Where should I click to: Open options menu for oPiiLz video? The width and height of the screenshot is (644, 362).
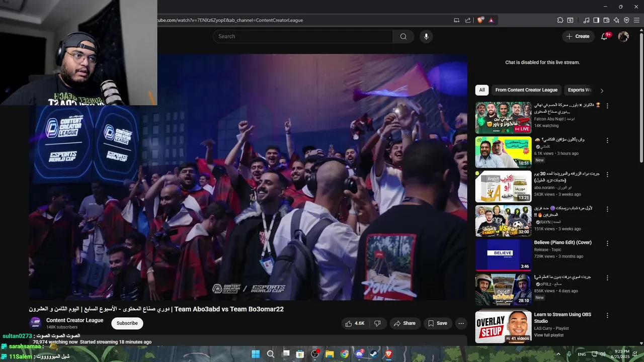607,278
